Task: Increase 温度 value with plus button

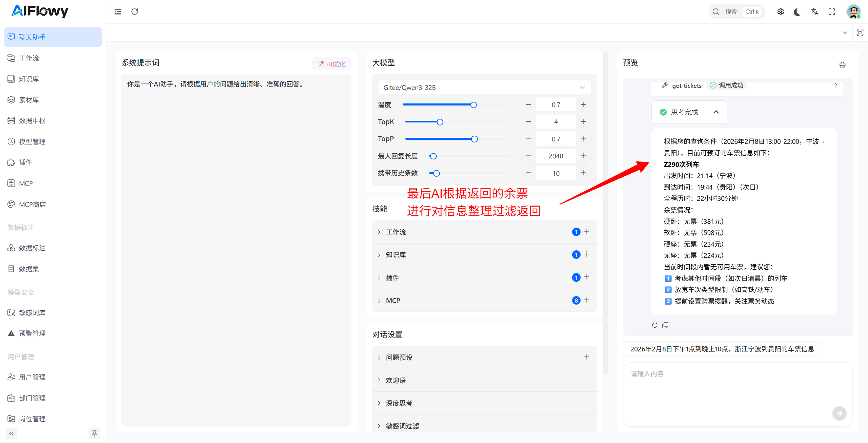Action: click(583, 105)
